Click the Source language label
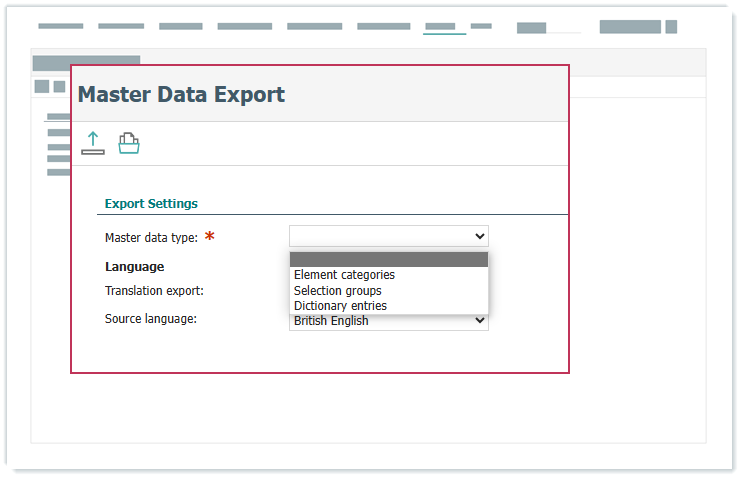742x479 pixels. [150, 319]
